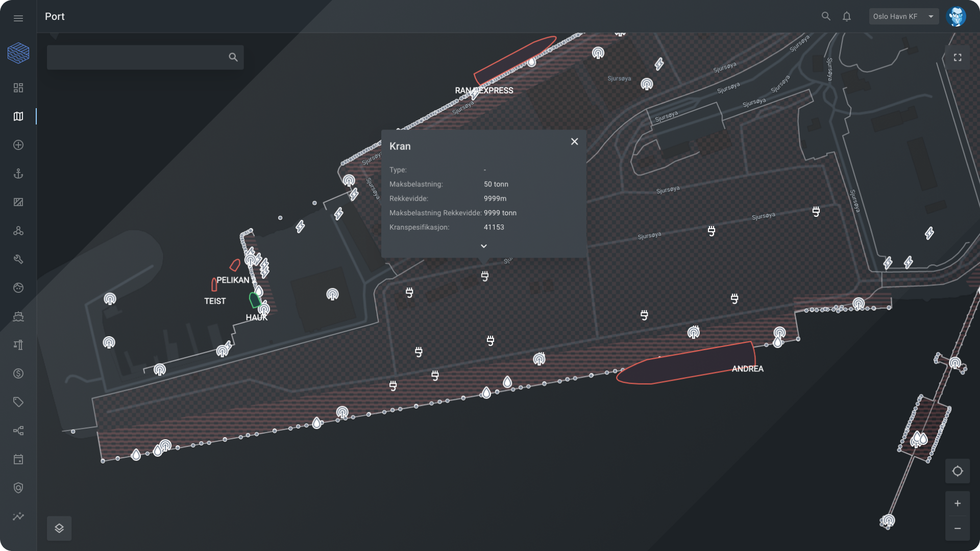The height and width of the screenshot is (551, 980).
Task: Enable fullscreen using the top-right map control
Action: pyautogui.click(x=959, y=57)
